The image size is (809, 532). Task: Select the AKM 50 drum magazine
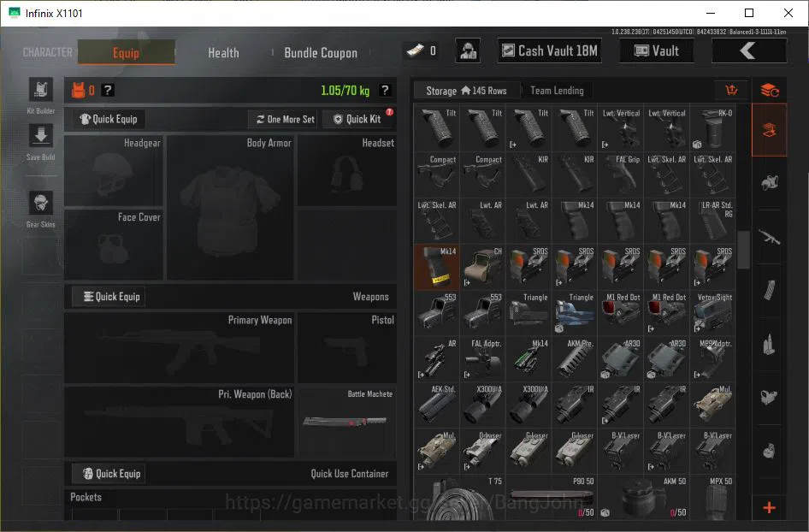[643, 498]
